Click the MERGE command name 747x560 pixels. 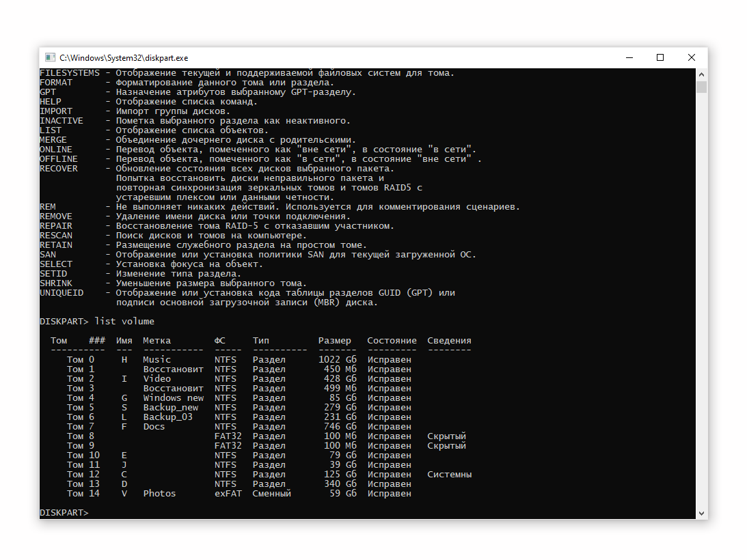tap(53, 140)
